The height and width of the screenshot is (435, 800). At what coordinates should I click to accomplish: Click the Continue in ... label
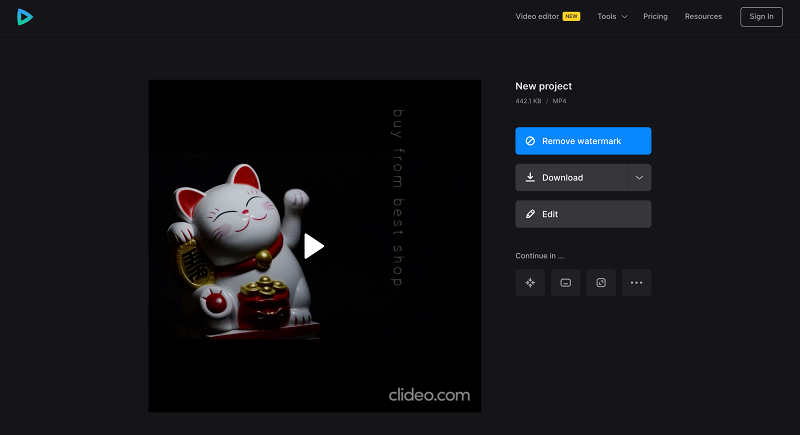pos(539,256)
